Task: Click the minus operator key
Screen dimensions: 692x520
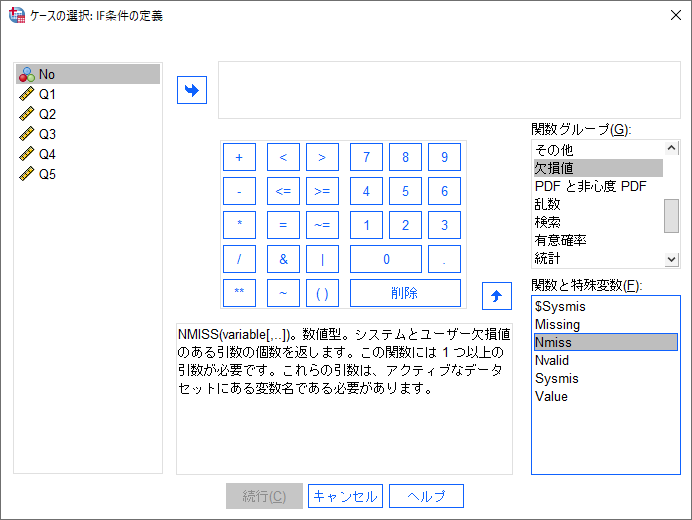Action: [x=239, y=191]
